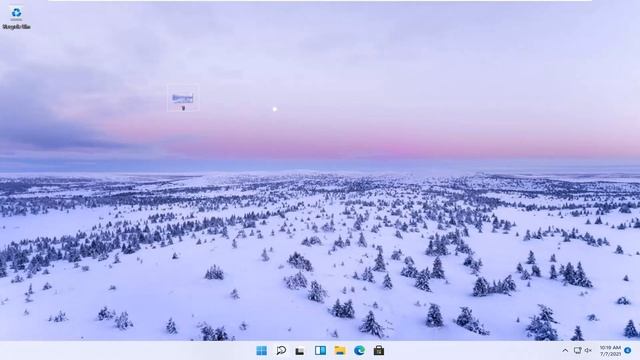This screenshot has width=640, height=360.
Task: Click the muted volume icon
Action: (588, 351)
